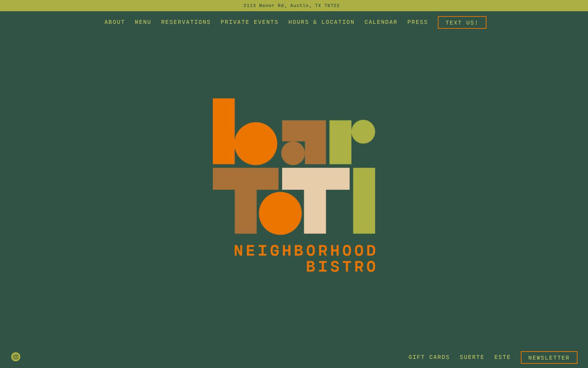Click the 2113 Manor Rd address

(292, 6)
